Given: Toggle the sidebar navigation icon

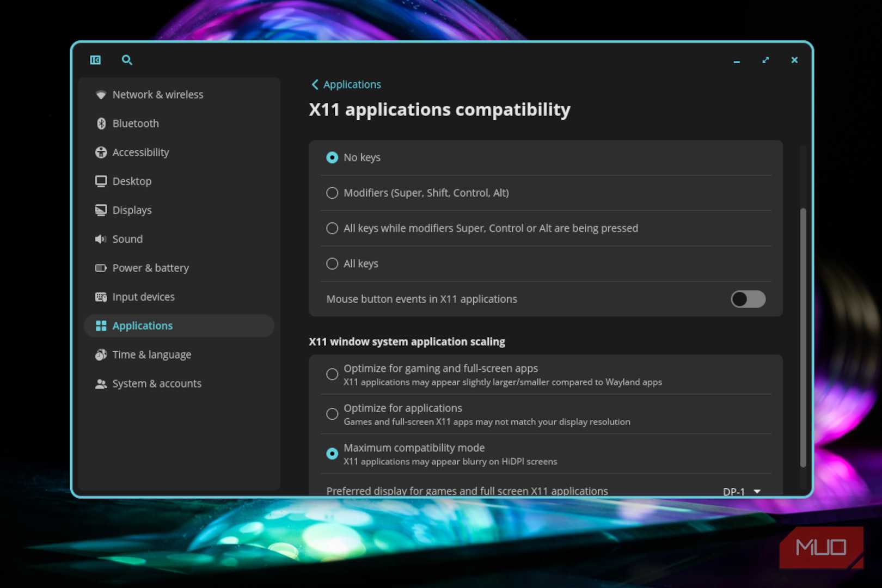Looking at the screenshot, I should tap(95, 60).
